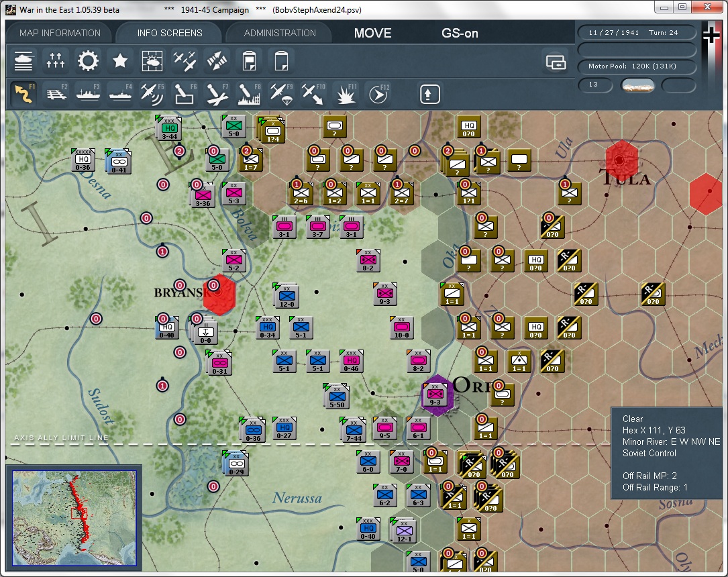Image resolution: width=728 pixels, height=577 pixels.
Task: Show the weather map icon
Action: pos(152,61)
